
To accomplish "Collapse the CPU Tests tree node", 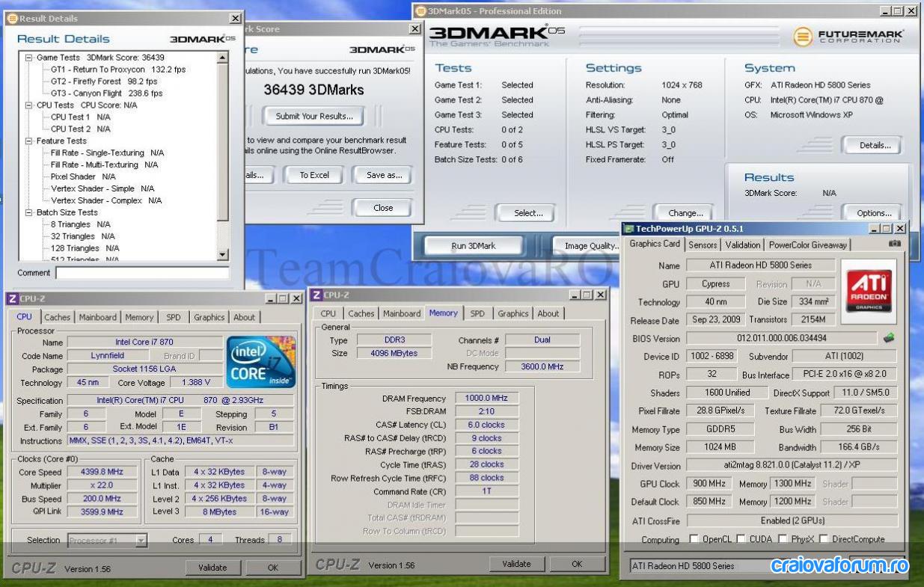I will coord(29,105).
